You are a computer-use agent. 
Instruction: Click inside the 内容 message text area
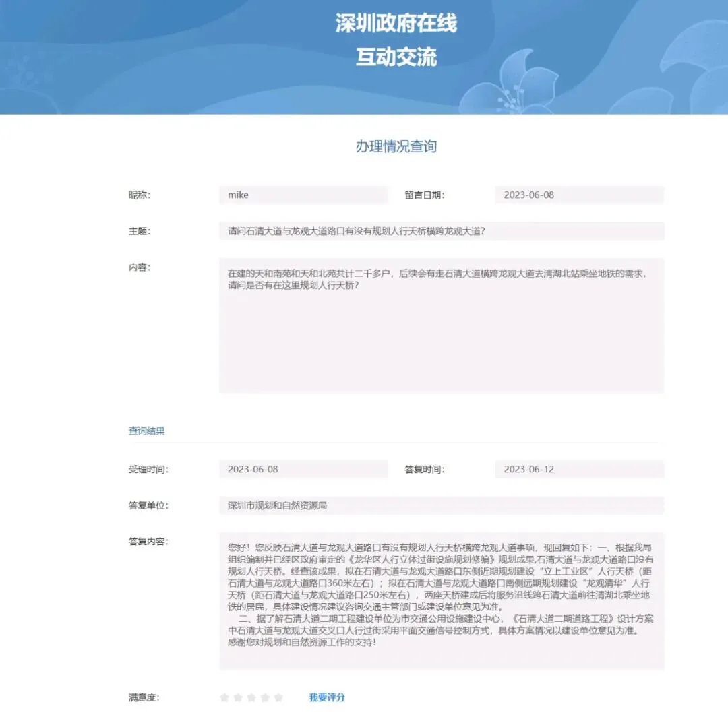[x=442, y=325]
